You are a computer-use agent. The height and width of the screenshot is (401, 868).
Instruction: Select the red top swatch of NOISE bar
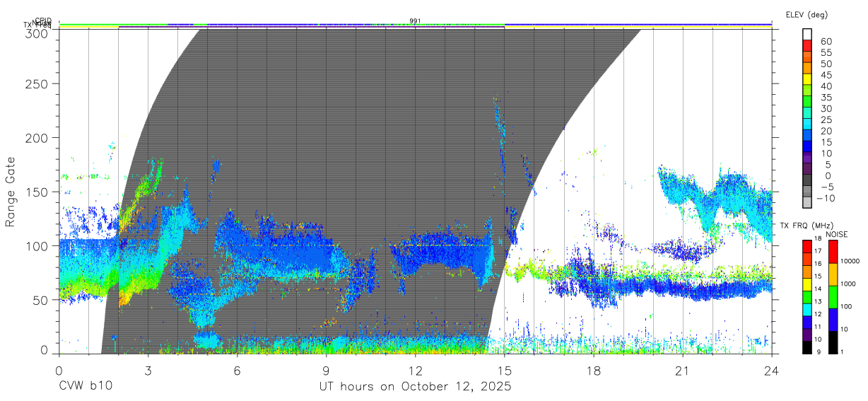point(833,251)
